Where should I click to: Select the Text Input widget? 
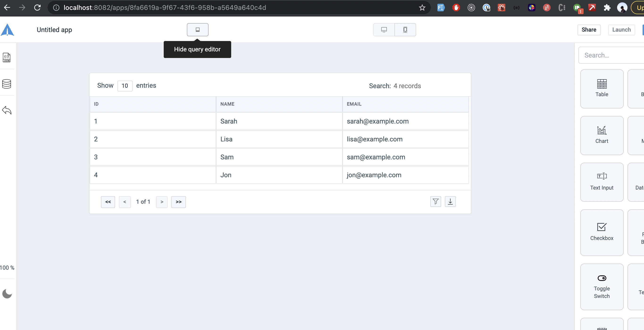pos(602,181)
